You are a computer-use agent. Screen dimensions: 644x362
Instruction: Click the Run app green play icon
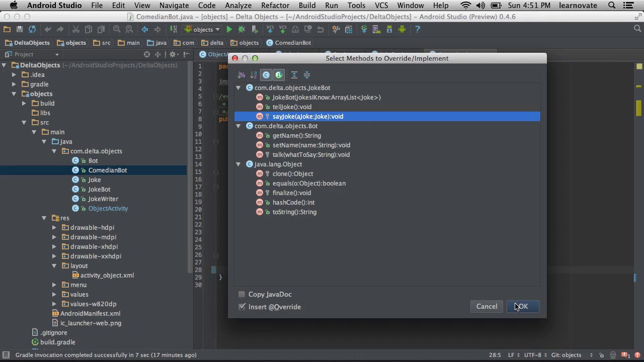click(229, 29)
